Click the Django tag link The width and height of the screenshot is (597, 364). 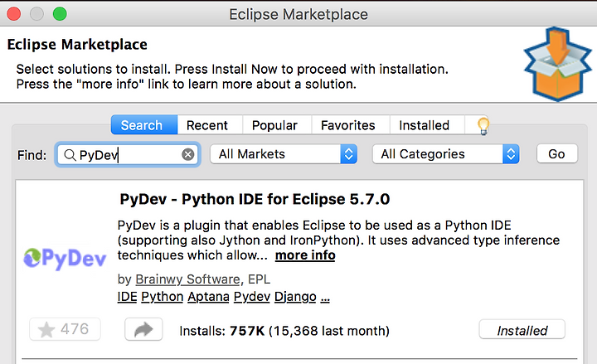[x=295, y=297]
